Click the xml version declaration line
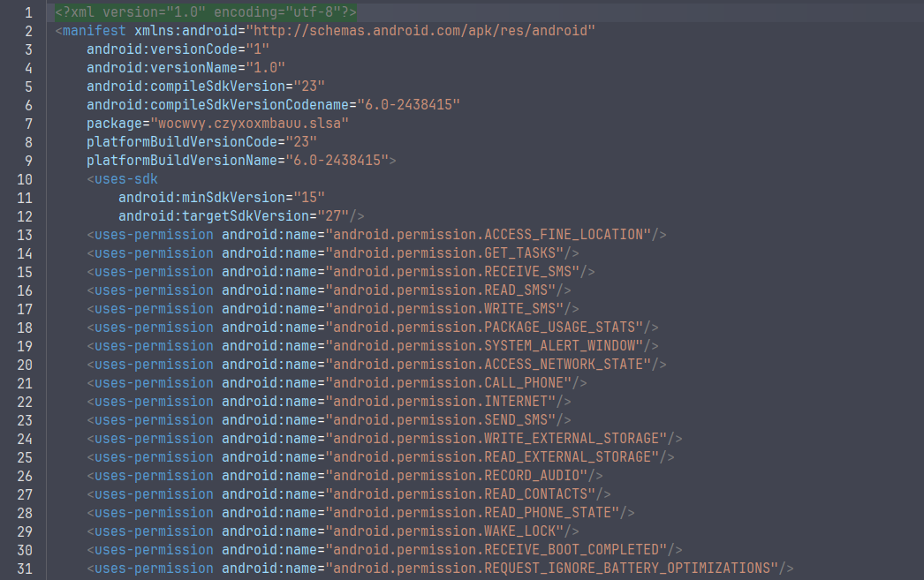 (206, 12)
